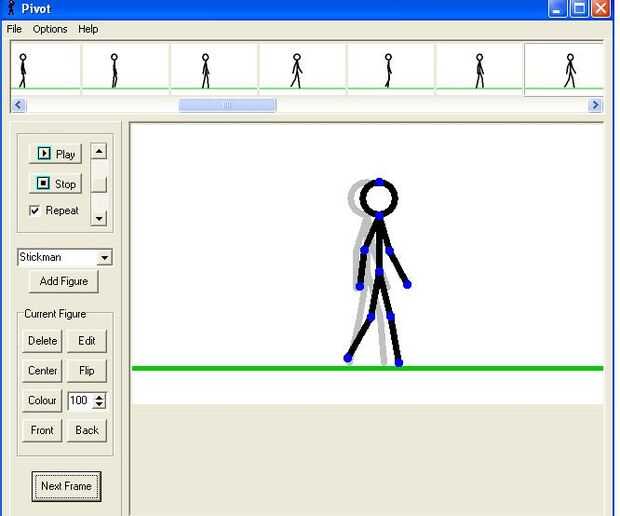Click the timeline scroll right arrow
Image resolution: width=620 pixels, height=516 pixels.
595,105
